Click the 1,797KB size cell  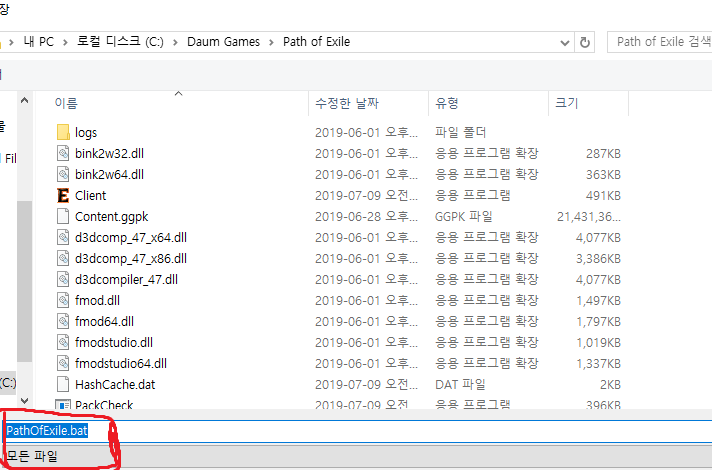tap(598, 322)
